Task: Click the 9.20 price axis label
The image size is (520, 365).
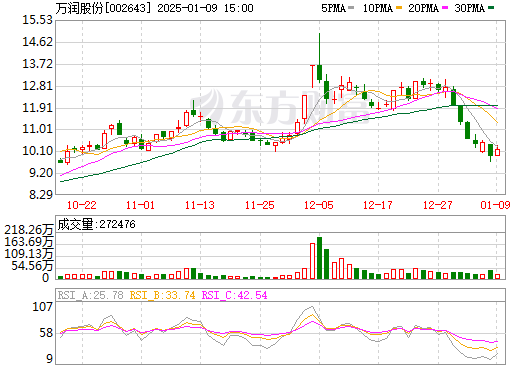Action: pos(41,173)
